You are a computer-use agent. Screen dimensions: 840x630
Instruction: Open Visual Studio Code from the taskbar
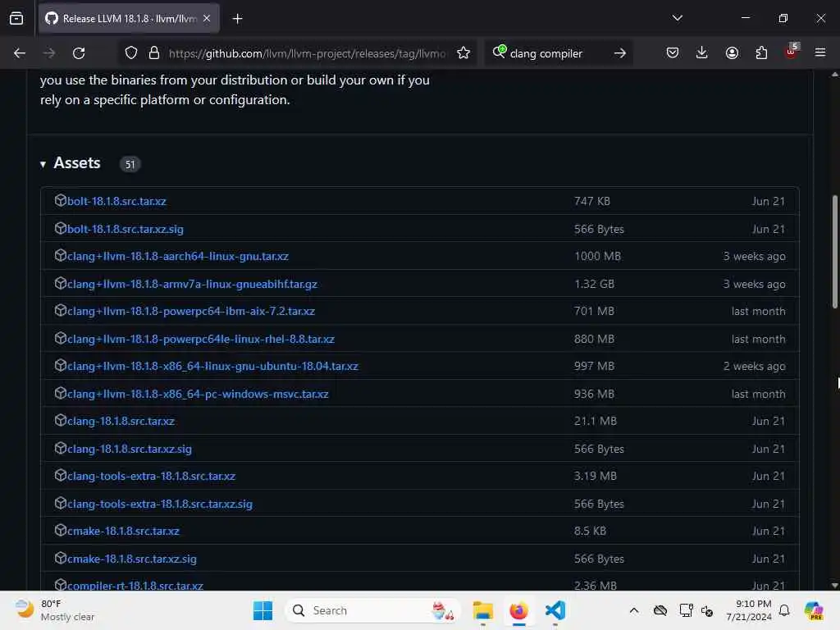555,610
